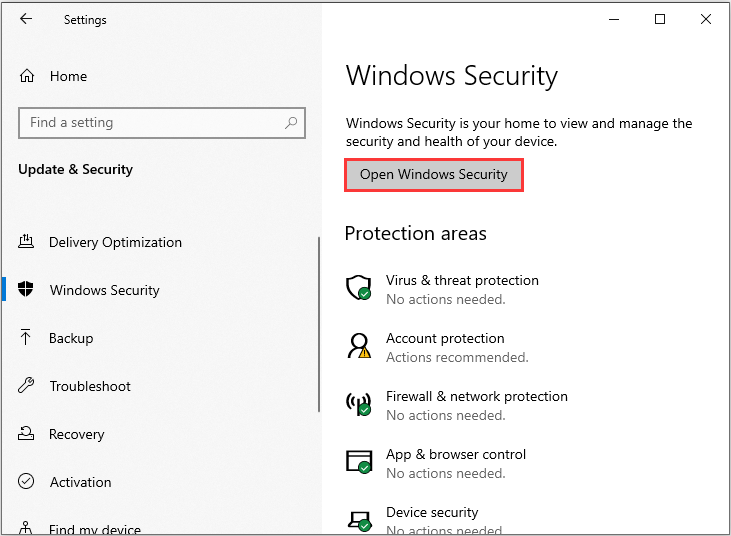Open the Troubleshoot section

[90, 386]
